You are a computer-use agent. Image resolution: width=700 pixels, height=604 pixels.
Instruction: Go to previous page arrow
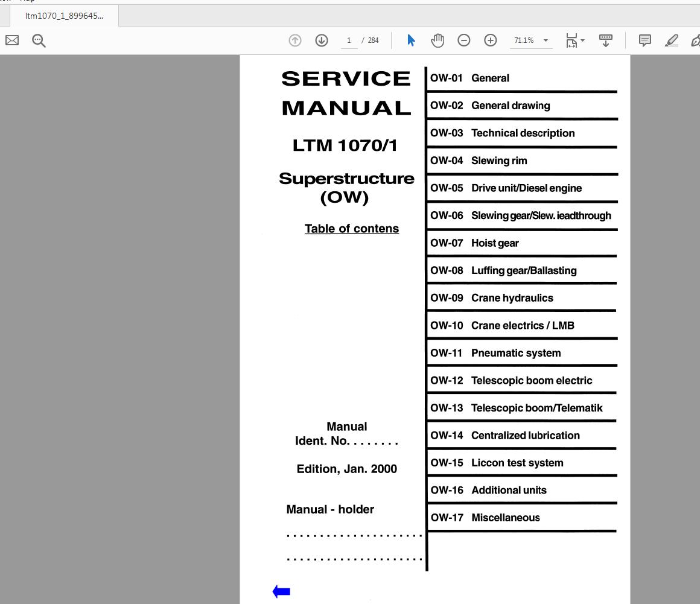295,40
